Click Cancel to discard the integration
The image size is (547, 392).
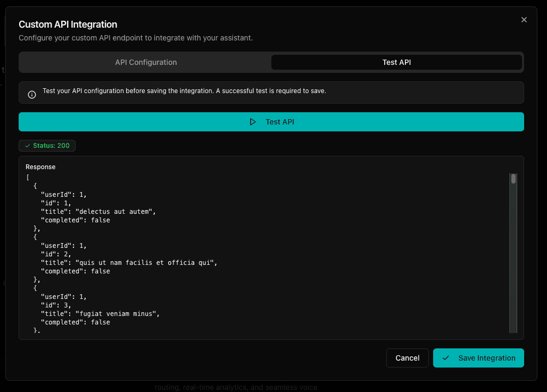click(407, 358)
